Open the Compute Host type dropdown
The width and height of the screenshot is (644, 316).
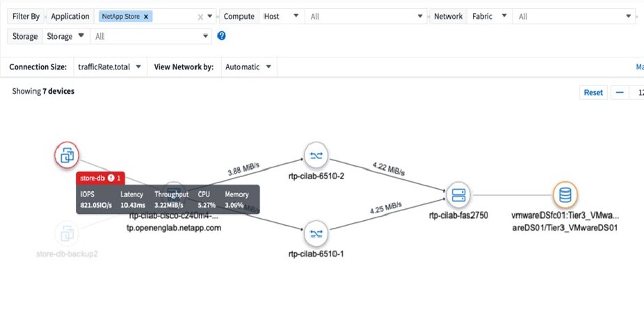[x=282, y=17]
